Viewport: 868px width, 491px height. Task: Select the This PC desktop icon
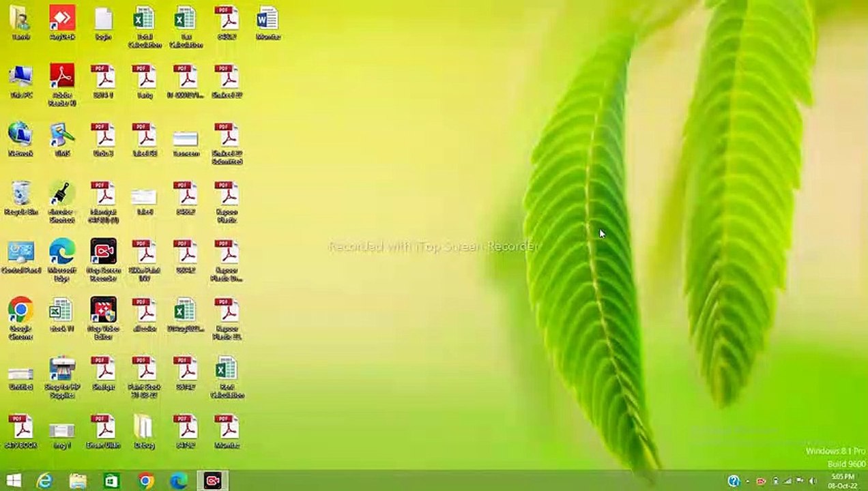tap(20, 79)
